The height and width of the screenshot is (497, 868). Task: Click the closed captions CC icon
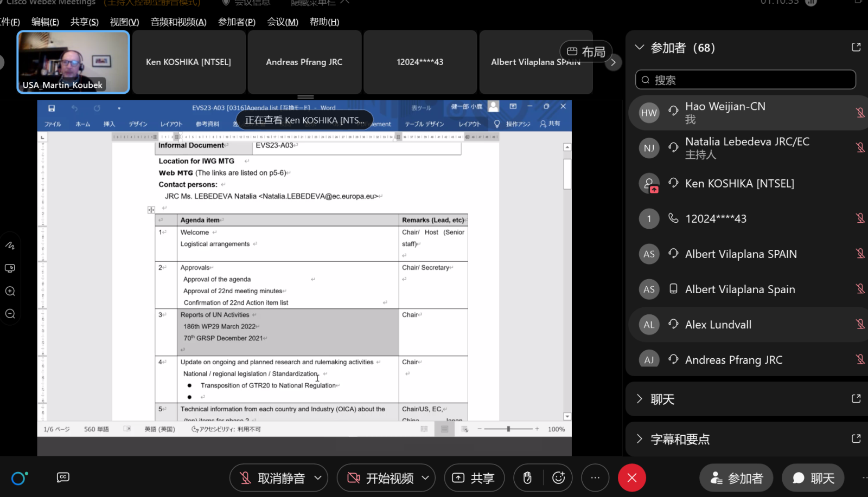point(63,477)
